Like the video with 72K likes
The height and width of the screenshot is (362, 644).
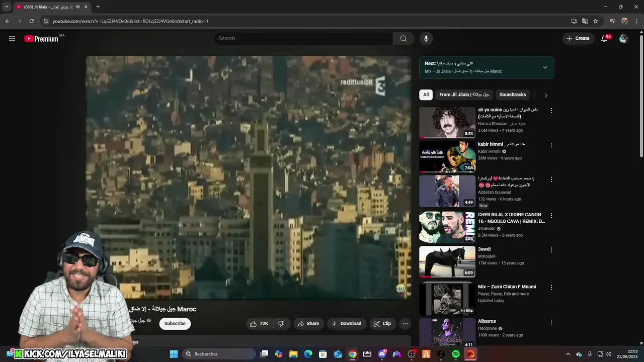coord(259,324)
